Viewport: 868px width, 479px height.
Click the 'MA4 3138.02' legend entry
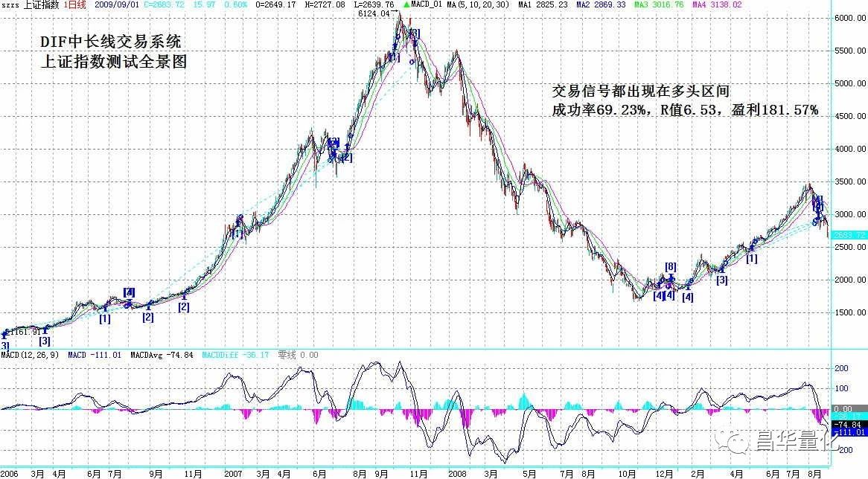point(718,4)
